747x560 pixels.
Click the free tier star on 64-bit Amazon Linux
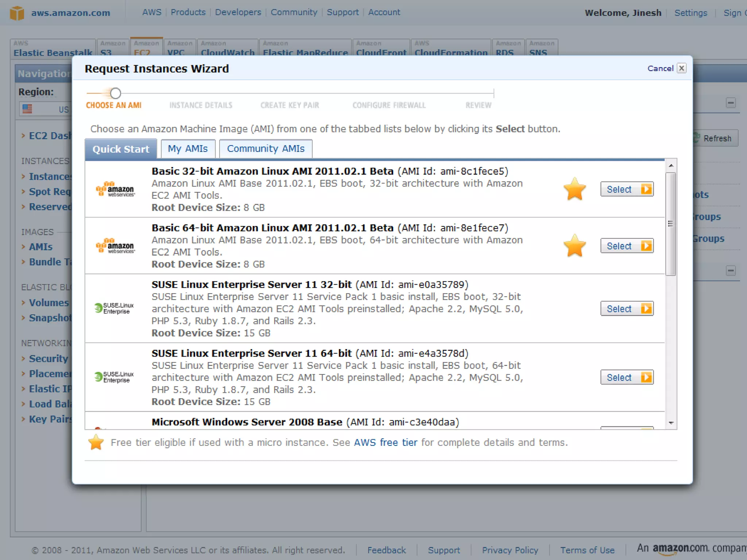pos(574,246)
